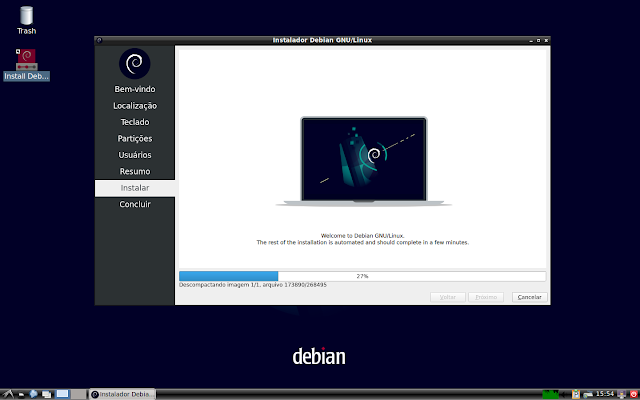This screenshot has width=640, height=400.
Task: Open the network connection tray icon
Action: (588, 394)
